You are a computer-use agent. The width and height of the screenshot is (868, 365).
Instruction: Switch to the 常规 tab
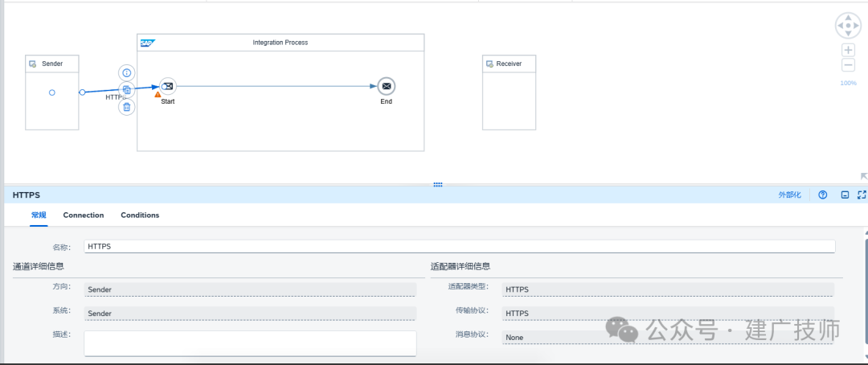click(39, 215)
